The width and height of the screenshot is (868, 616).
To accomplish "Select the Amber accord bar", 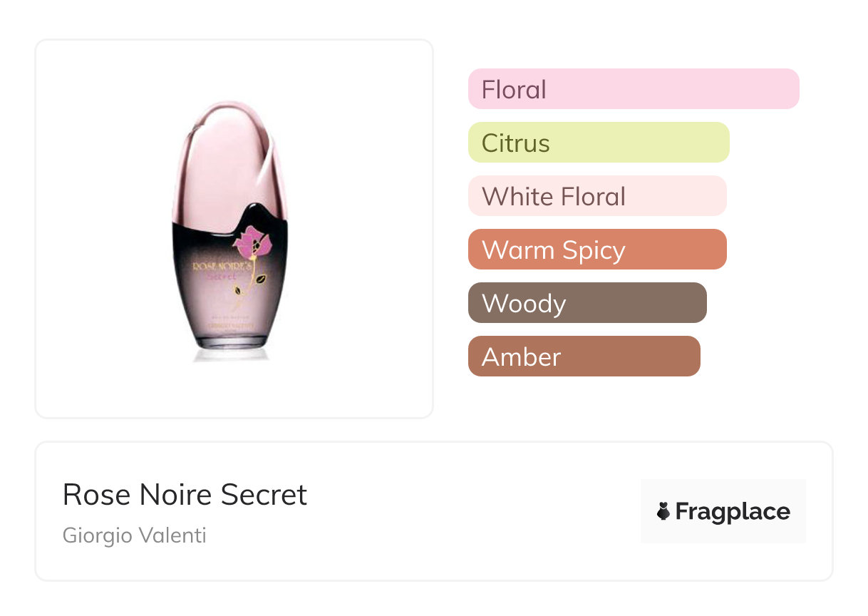I will click(x=584, y=356).
